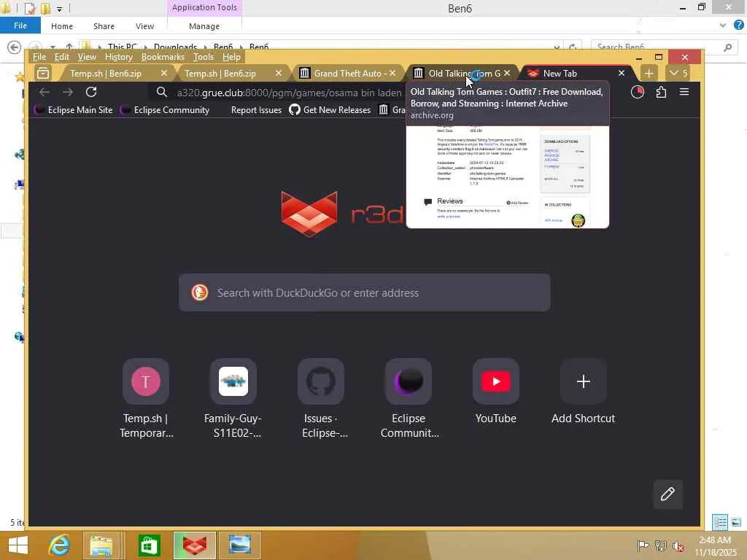Close the second Temp.sh Ben6.zip tab
The width and height of the screenshot is (747, 560).
point(278,74)
